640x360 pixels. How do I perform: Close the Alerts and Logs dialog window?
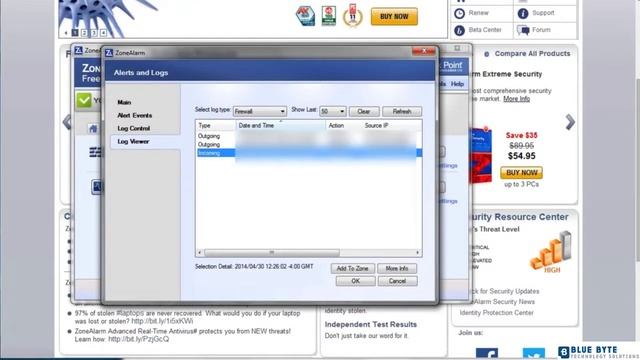pyautogui.click(x=423, y=51)
